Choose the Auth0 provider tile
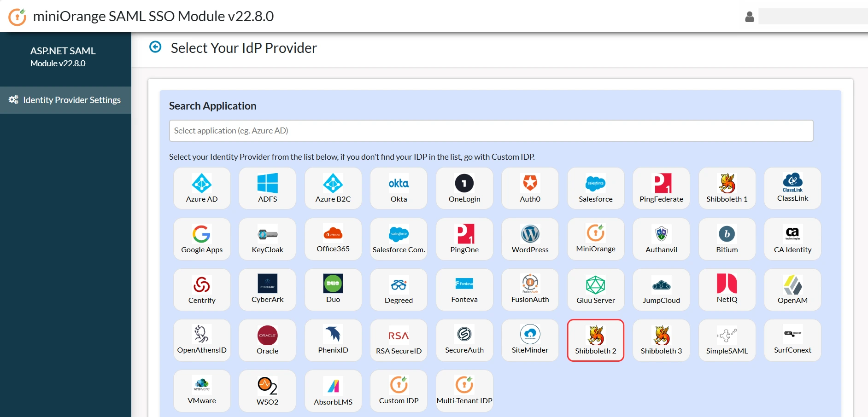This screenshot has height=417, width=868. (530, 188)
